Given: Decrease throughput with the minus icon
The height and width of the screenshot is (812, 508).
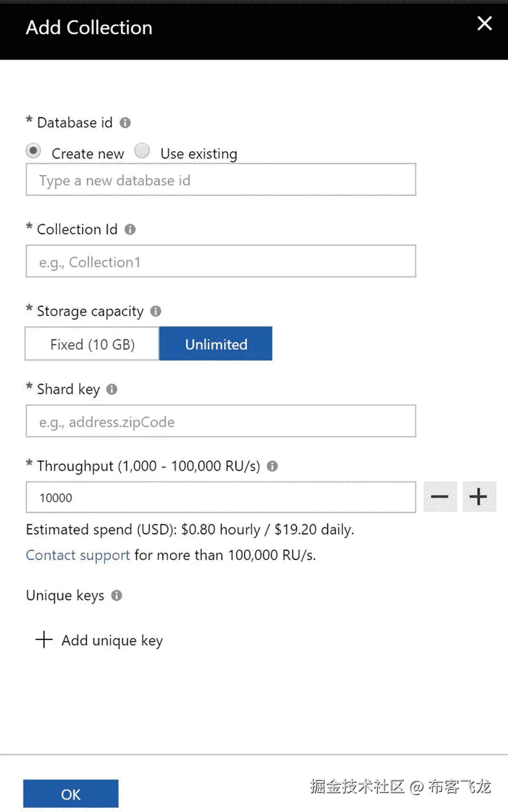Looking at the screenshot, I should pos(440,497).
